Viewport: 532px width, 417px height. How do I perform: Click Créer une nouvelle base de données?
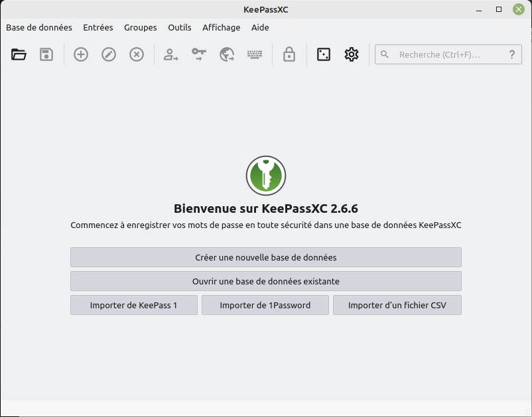point(266,257)
